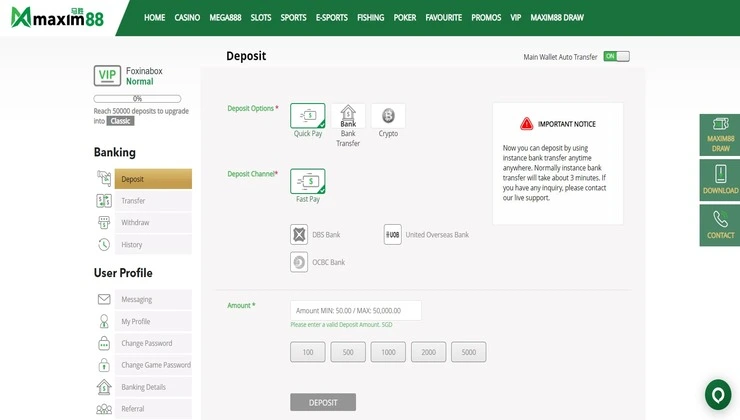The height and width of the screenshot is (420, 740).
Task: Toggle the Main Wallet Auto Transfer switch
Action: coord(616,56)
